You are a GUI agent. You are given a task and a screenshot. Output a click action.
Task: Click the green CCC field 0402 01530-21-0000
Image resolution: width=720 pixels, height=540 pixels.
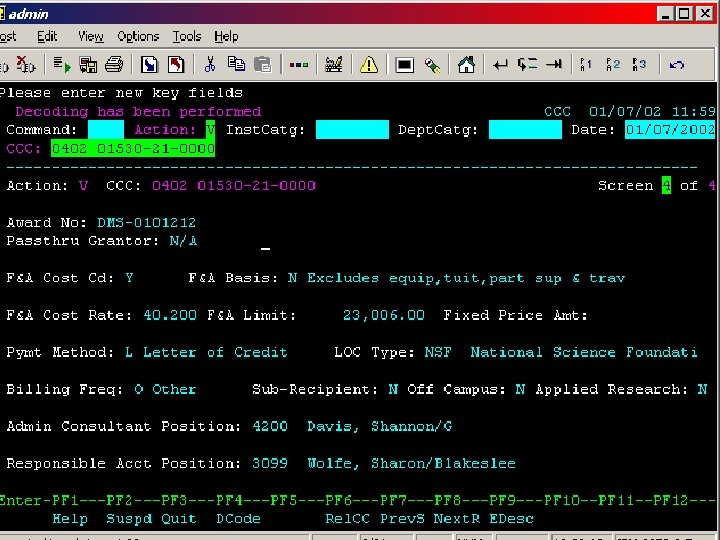(x=133, y=148)
